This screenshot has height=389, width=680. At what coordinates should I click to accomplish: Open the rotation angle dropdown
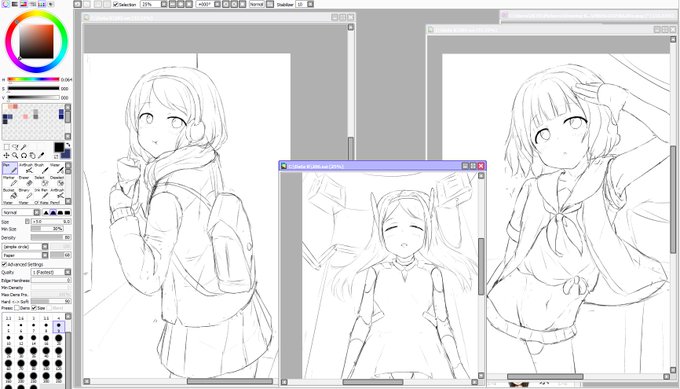[217, 4]
